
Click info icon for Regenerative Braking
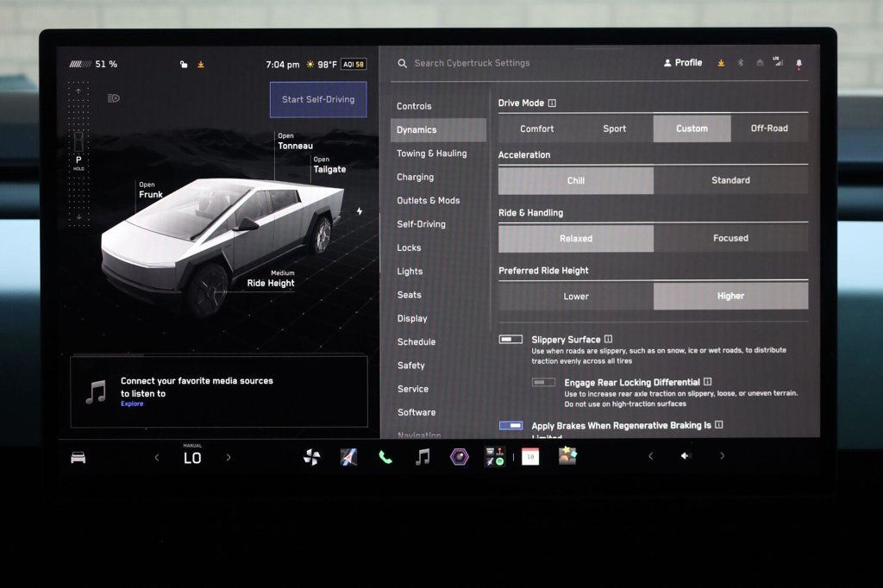coord(718,425)
